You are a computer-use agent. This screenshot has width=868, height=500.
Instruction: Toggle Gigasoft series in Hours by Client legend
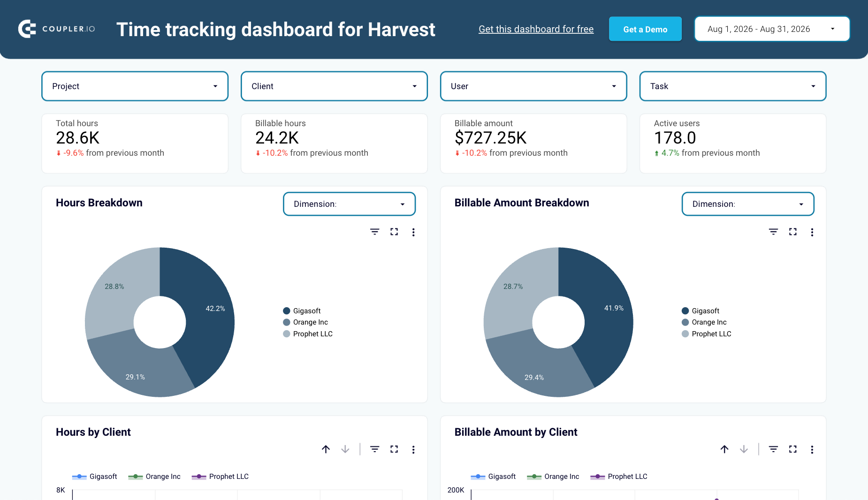tap(95, 477)
